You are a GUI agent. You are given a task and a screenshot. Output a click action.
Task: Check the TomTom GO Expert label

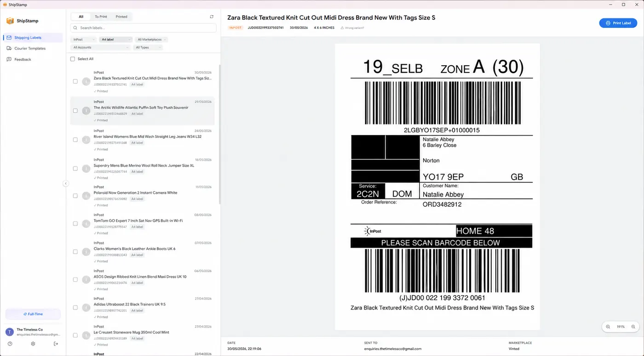point(75,224)
